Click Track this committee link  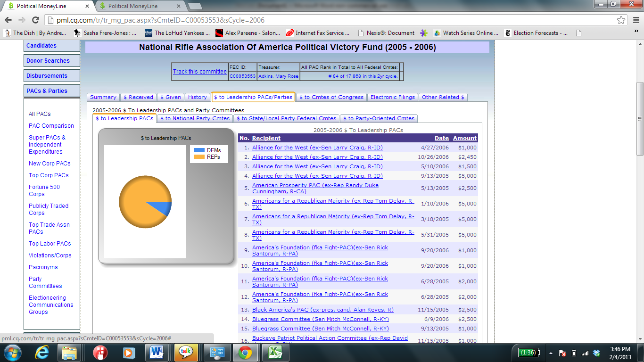(x=200, y=72)
